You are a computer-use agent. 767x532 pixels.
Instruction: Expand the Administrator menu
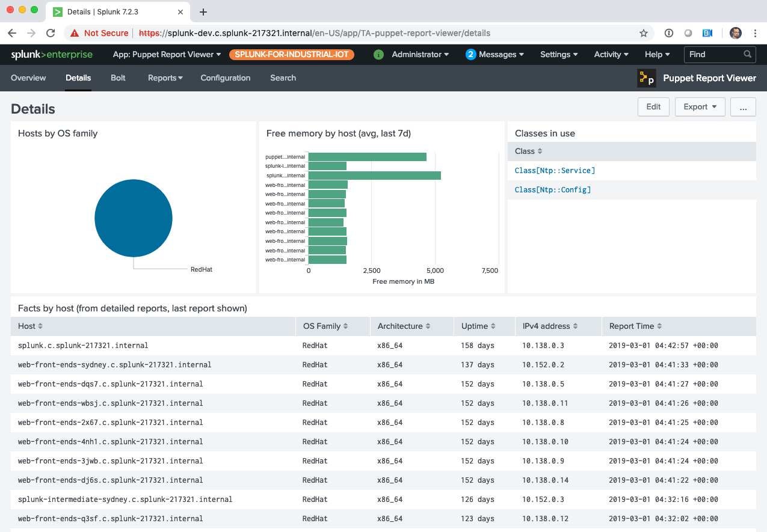pyautogui.click(x=420, y=54)
